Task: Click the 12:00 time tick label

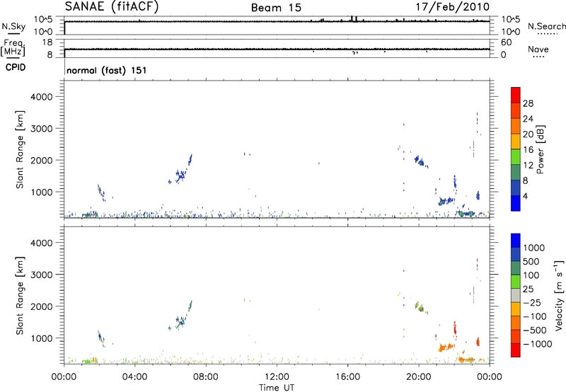Action: pyautogui.click(x=277, y=377)
